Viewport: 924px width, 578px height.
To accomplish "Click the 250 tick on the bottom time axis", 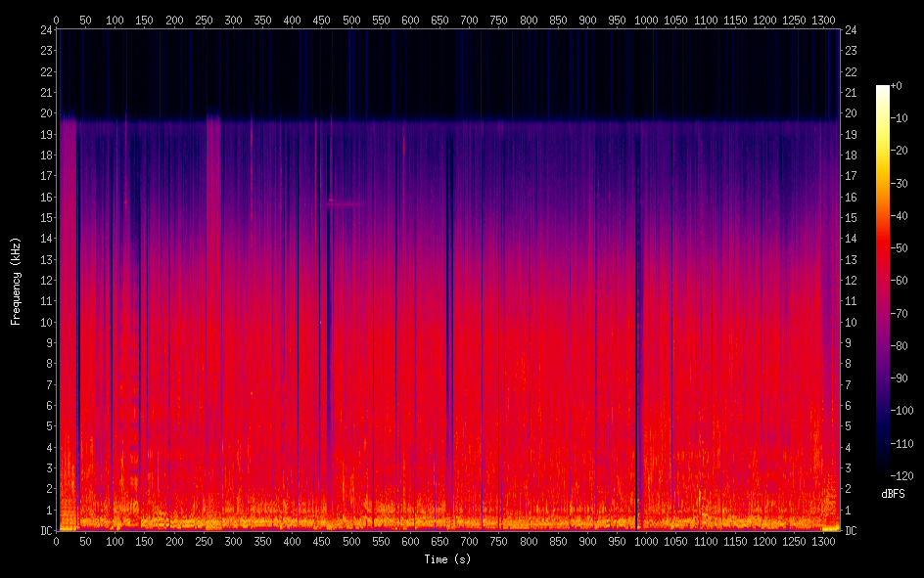I will (x=204, y=541).
